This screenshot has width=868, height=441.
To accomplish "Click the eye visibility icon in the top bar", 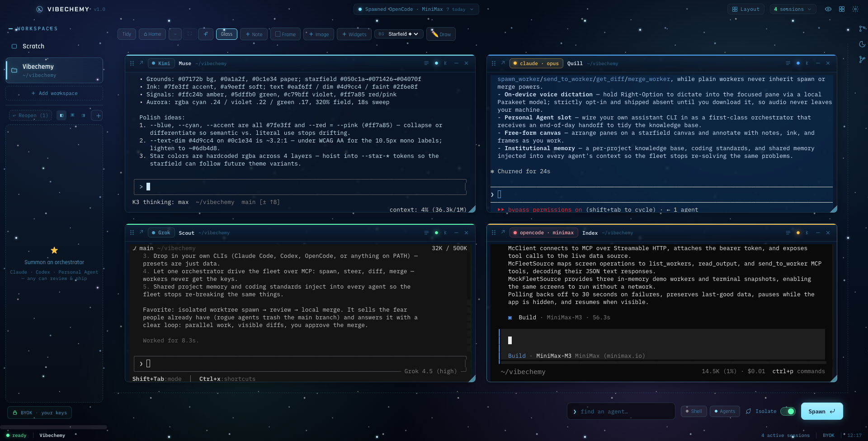I will coord(828,9).
